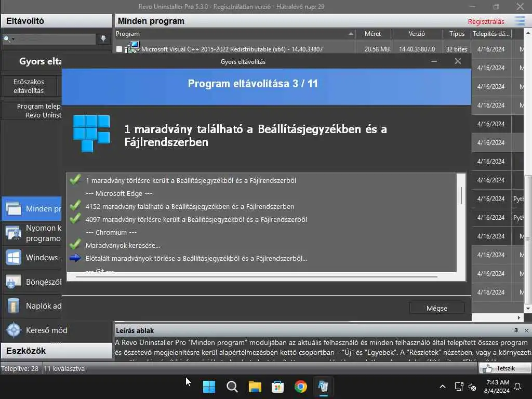The image size is (532, 399).
Task: Open the Nyomon követett programok module
Action: pyautogui.click(x=32, y=233)
